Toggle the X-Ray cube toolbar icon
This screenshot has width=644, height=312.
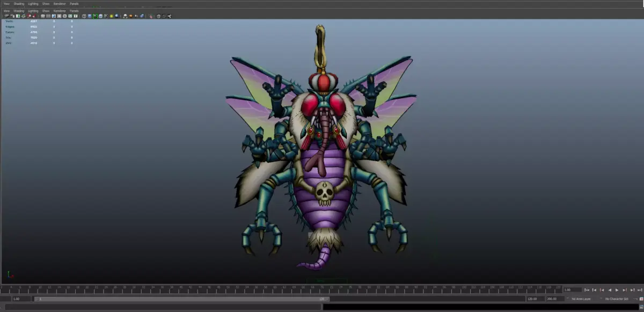159,16
